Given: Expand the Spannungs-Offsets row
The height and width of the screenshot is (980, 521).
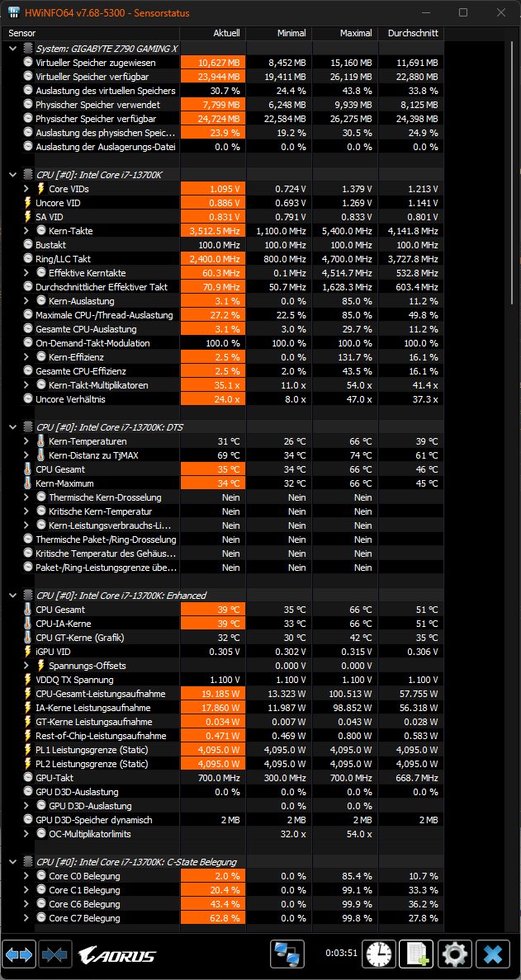Looking at the screenshot, I should 26,666.
